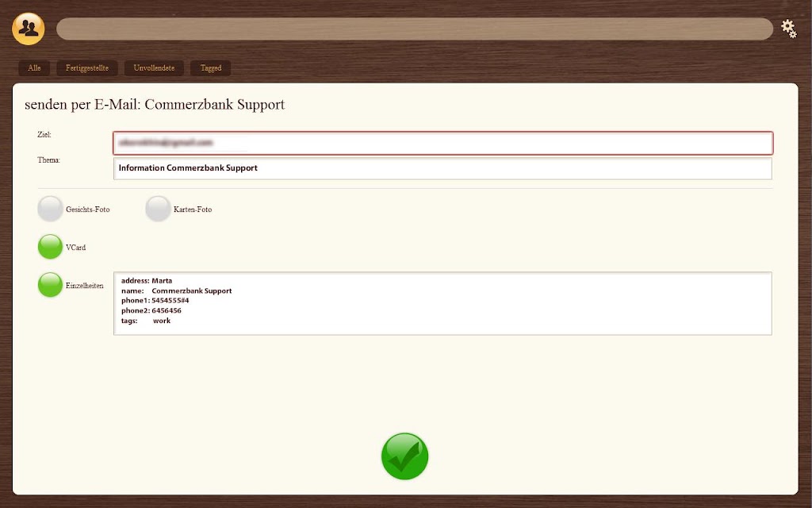Click the Einzelheiten label text
This screenshot has height=508, width=812.
84,286
